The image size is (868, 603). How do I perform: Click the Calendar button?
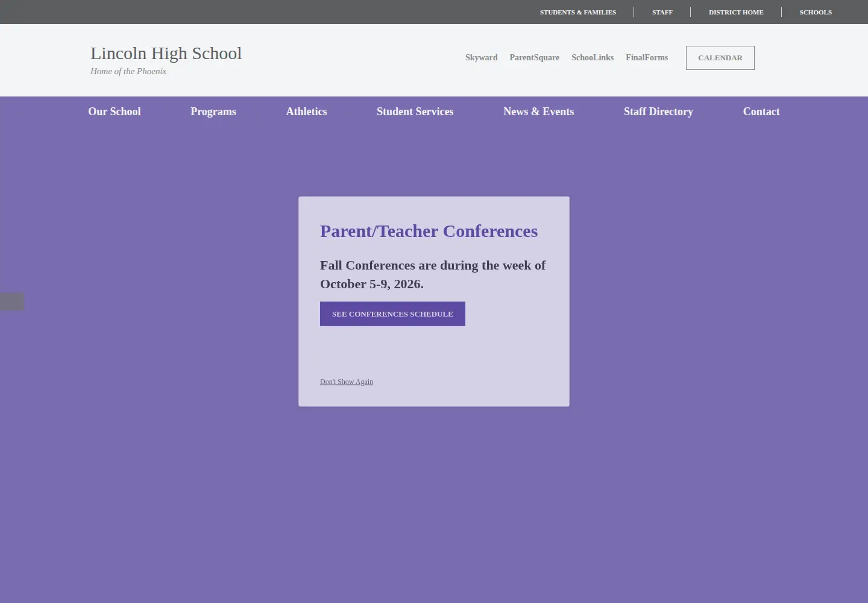[x=720, y=58]
